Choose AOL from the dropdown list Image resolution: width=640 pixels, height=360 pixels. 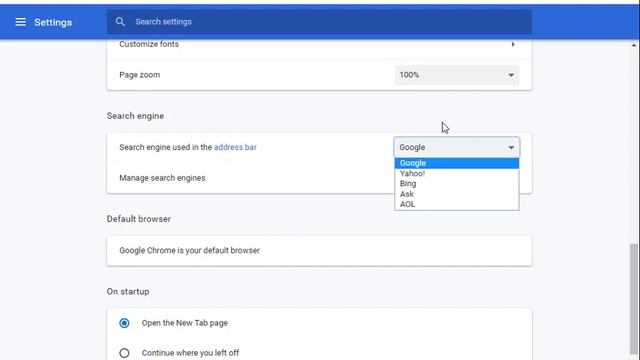457,204
